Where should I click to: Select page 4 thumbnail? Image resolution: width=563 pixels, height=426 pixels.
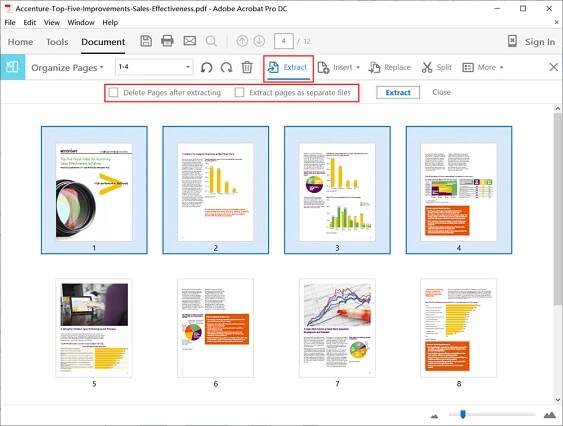click(459, 190)
